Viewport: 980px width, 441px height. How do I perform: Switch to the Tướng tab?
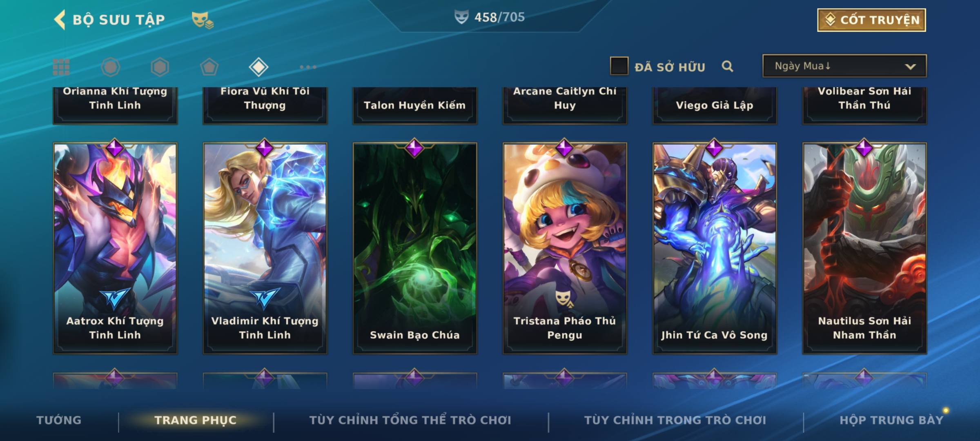pos(59,420)
